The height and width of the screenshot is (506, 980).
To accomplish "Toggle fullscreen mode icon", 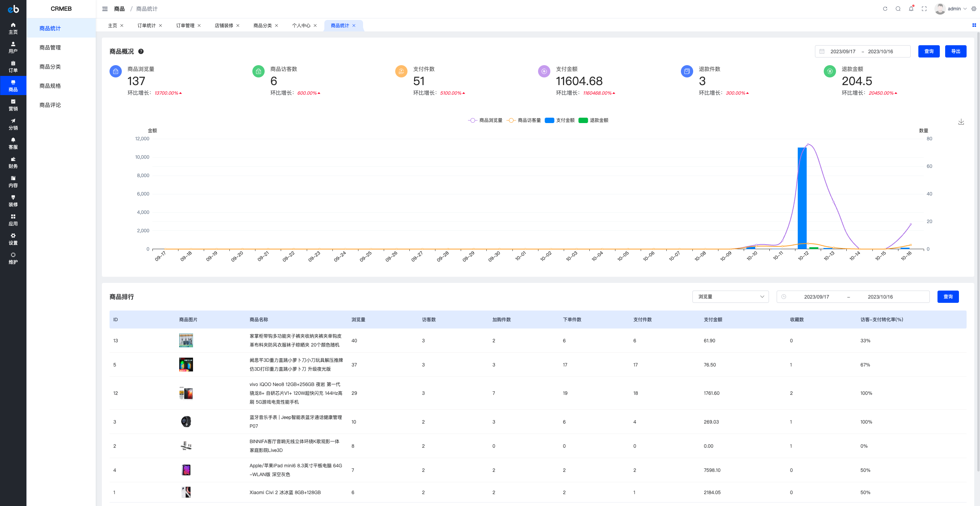I will pyautogui.click(x=924, y=9).
